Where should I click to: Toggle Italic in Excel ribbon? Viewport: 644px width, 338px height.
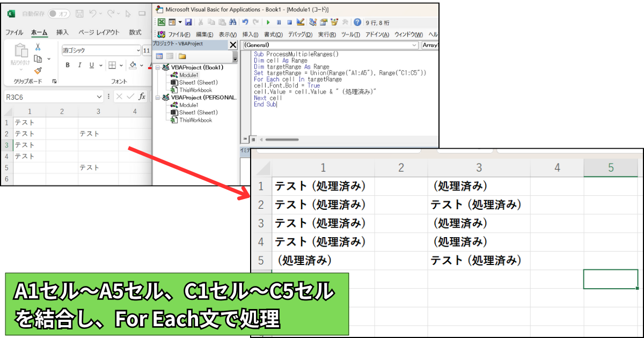(x=80, y=65)
